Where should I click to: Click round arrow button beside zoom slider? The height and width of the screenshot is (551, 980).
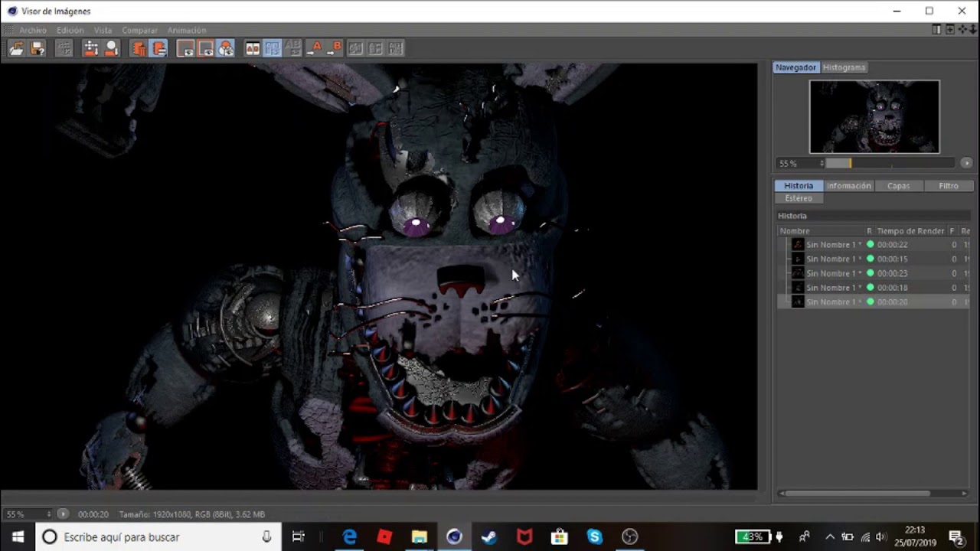[966, 163]
